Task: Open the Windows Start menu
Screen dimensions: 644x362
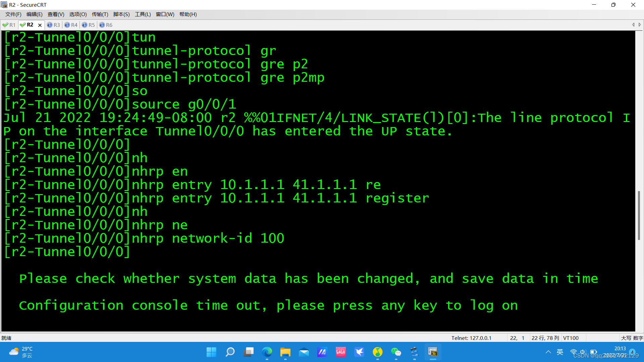Action: (x=211, y=352)
